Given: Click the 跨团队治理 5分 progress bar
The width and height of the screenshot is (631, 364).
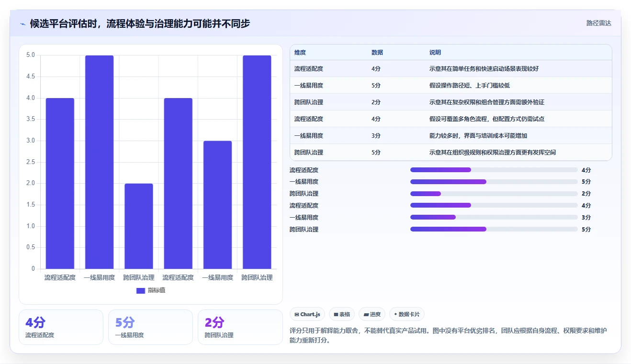Looking at the screenshot, I should [494, 229].
